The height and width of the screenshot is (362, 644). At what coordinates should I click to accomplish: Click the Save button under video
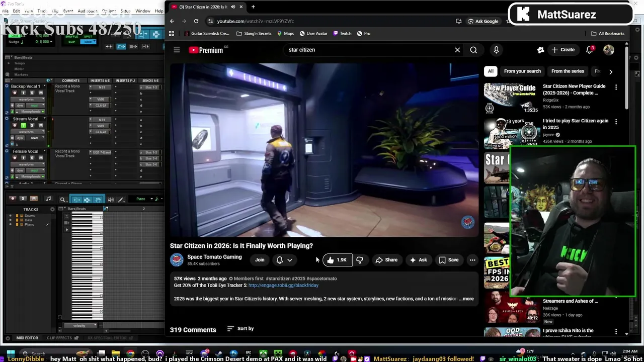coord(449,260)
